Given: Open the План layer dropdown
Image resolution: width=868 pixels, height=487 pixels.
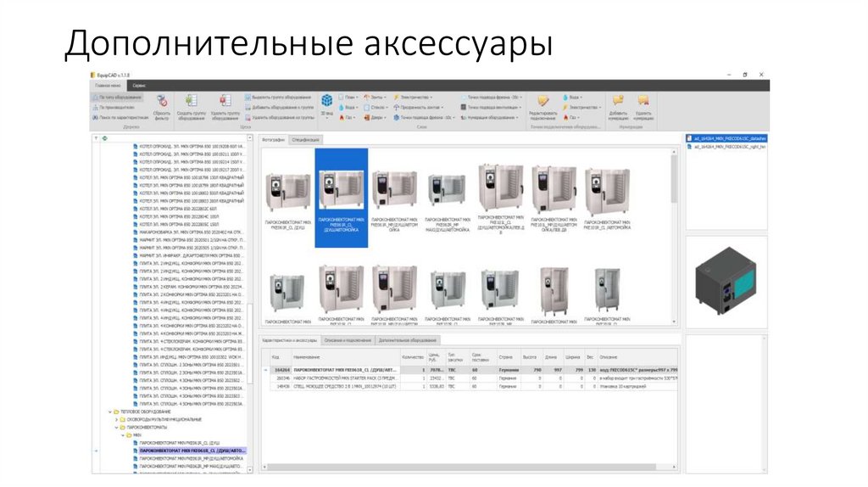Looking at the screenshot, I should click(x=348, y=97).
